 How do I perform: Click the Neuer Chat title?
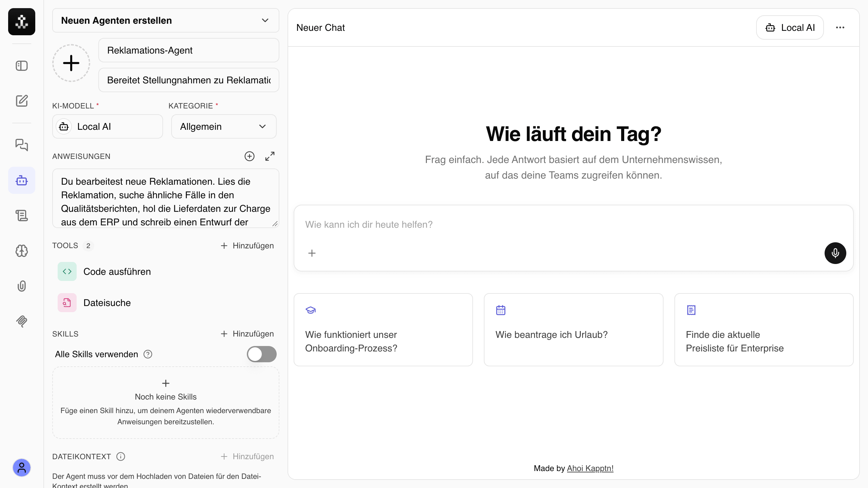pos(320,27)
